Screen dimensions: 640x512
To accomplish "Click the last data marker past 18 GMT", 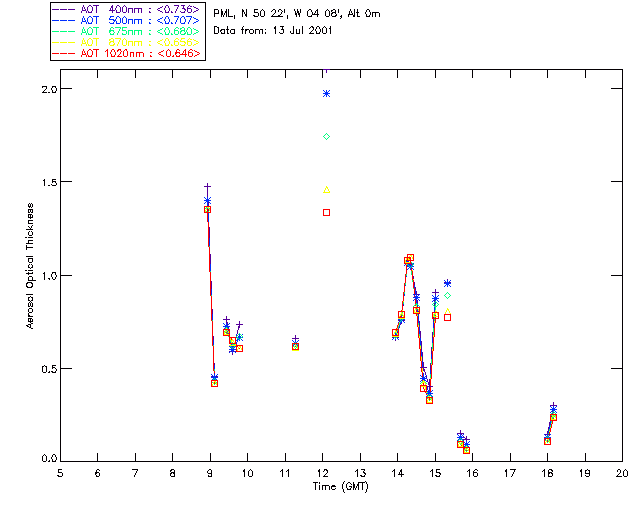I will (553, 417).
